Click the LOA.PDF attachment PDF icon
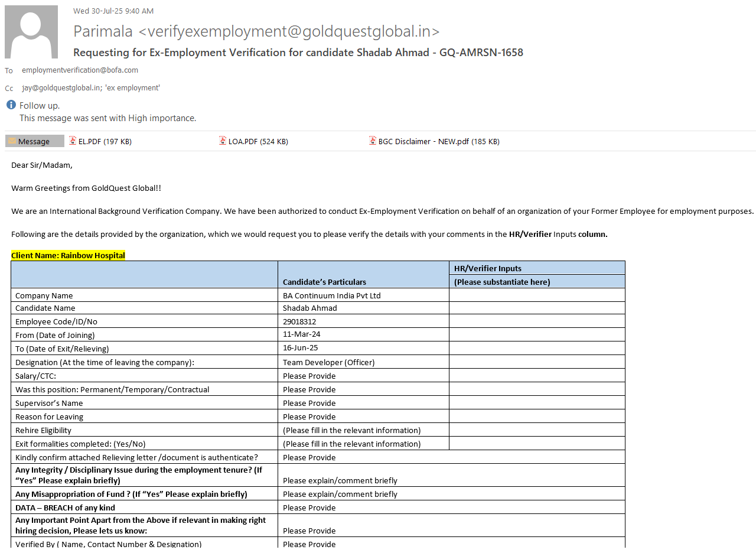756x553 pixels. 223,141
